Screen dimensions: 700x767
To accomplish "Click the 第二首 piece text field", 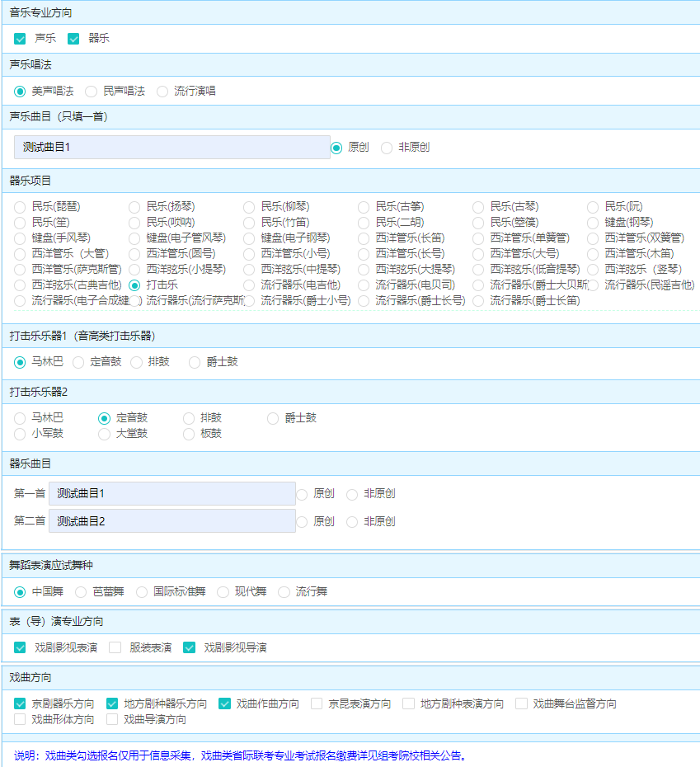I will pyautogui.click(x=172, y=521).
